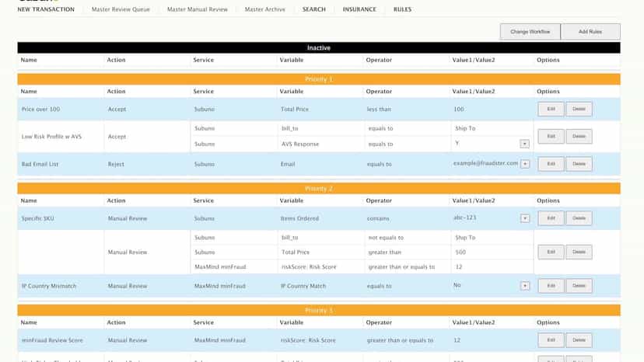Click the 'contains' operator cell
This screenshot has width=644, height=362.
tap(378, 219)
